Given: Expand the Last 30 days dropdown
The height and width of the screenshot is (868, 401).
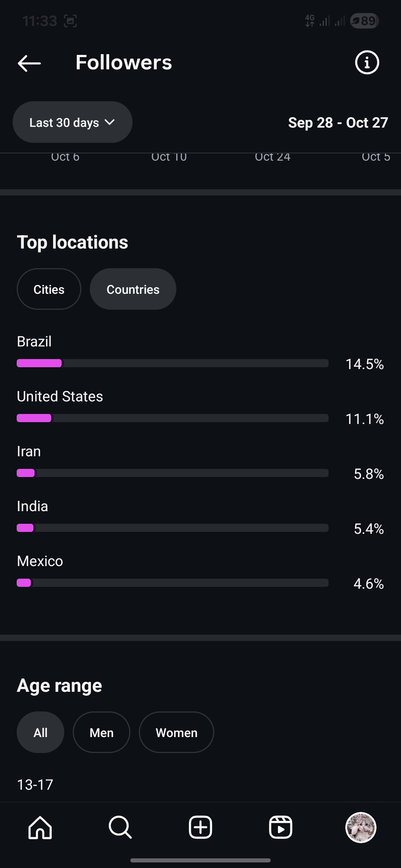Looking at the screenshot, I should tap(72, 122).
